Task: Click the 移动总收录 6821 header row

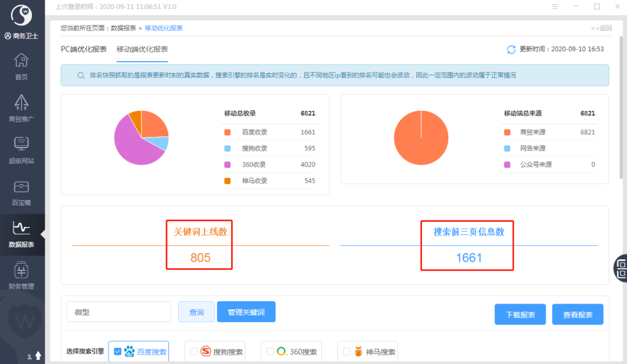Action: click(270, 113)
